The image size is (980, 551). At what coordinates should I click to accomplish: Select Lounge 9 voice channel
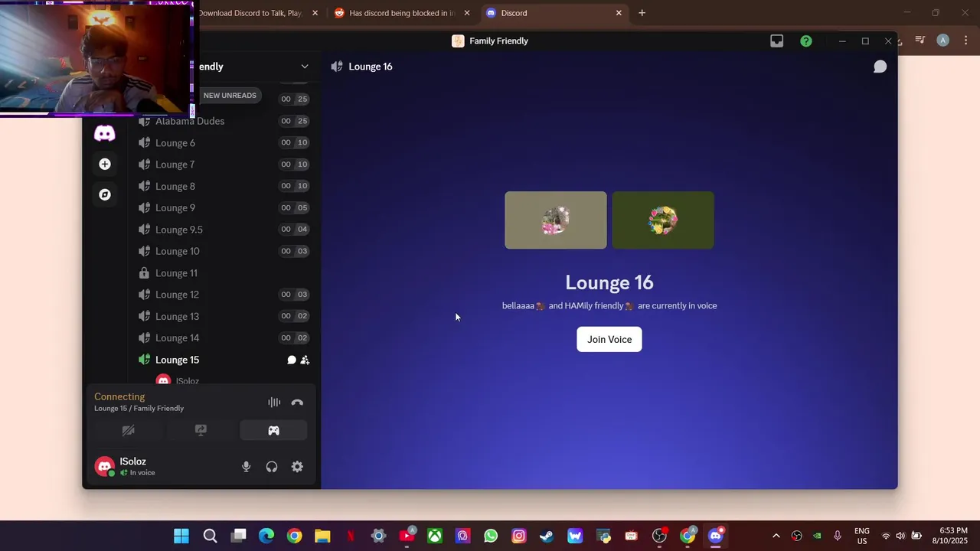point(224,207)
